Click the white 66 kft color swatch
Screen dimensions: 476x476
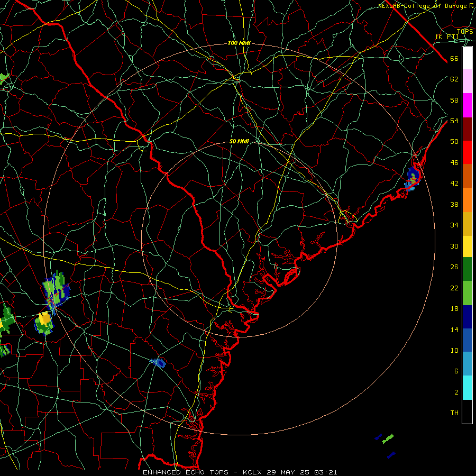pos(467,58)
